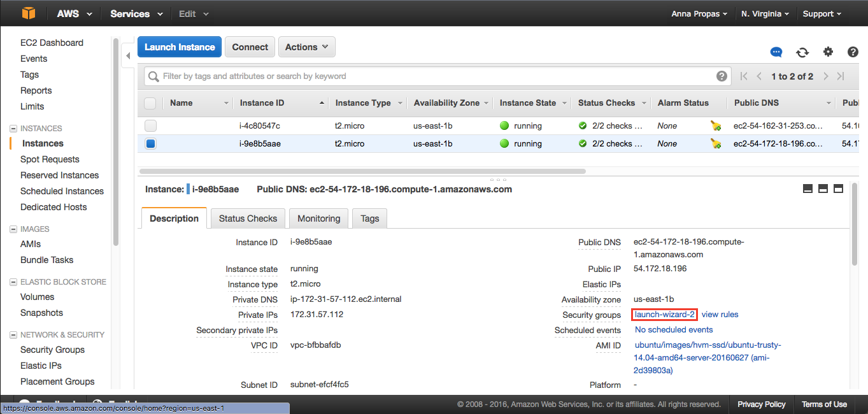Switch to the Status Checks tab

click(248, 218)
